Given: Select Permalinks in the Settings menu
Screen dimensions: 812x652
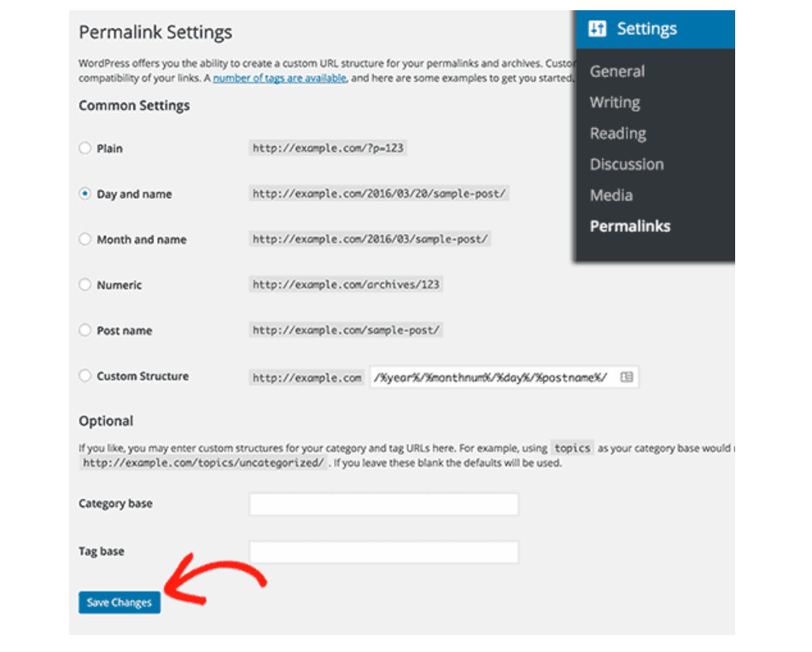Looking at the screenshot, I should [x=629, y=226].
